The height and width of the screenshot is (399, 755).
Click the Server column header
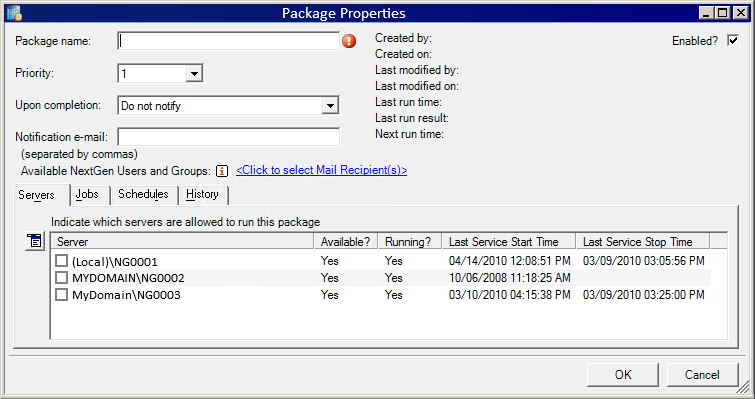coord(182,242)
